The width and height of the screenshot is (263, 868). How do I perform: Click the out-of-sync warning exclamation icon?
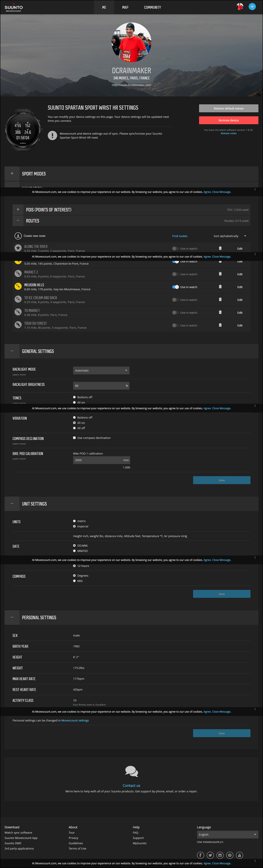tap(52, 135)
